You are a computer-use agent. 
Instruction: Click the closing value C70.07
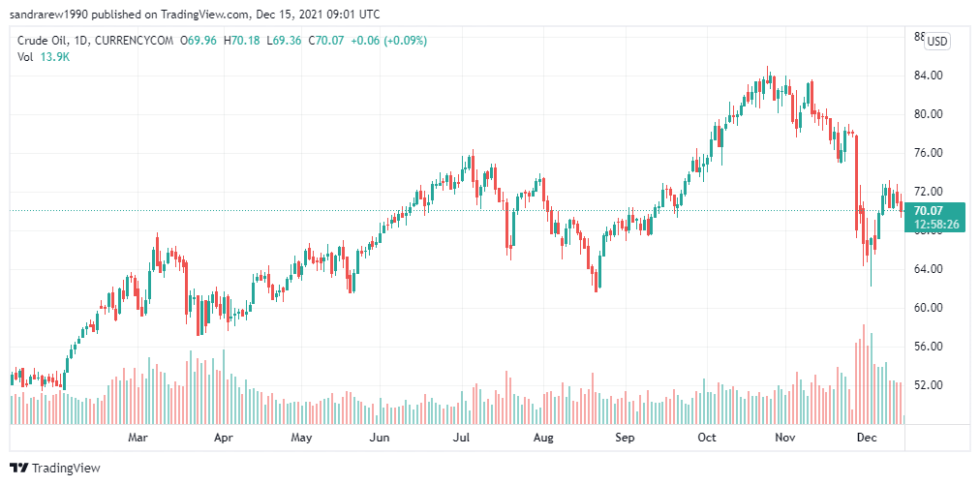pyautogui.click(x=325, y=42)
